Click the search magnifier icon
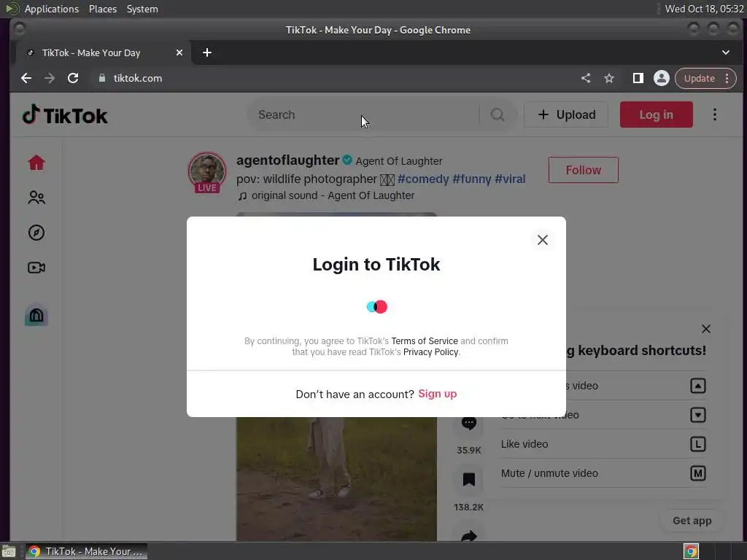Screen dimensions: 747x560 point(498,114)
